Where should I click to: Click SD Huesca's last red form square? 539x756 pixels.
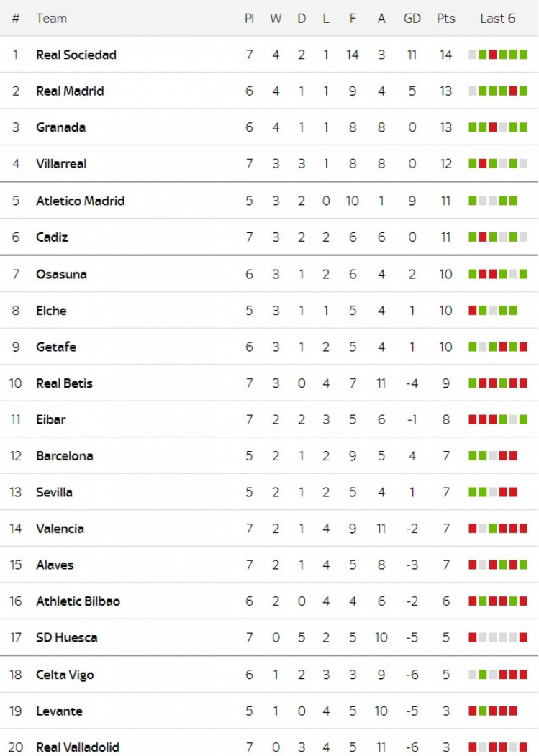(x=524, y=637)
